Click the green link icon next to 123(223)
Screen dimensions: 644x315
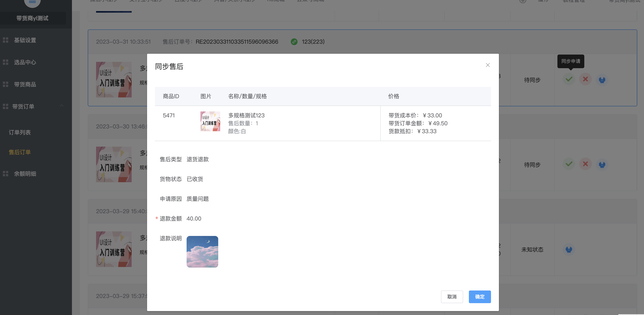(x=294, y=42)
